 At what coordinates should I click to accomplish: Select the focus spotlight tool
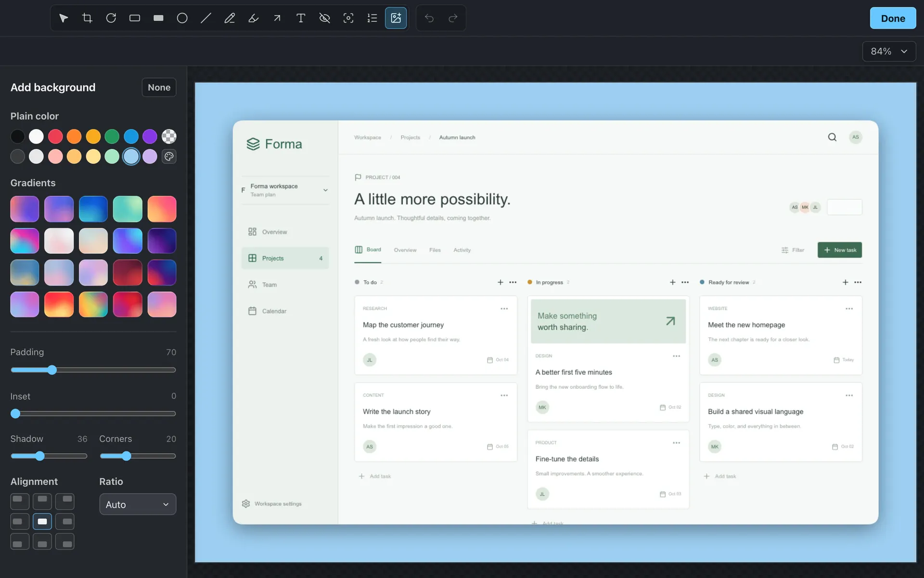pyautogui.click(x=348, y=18)
